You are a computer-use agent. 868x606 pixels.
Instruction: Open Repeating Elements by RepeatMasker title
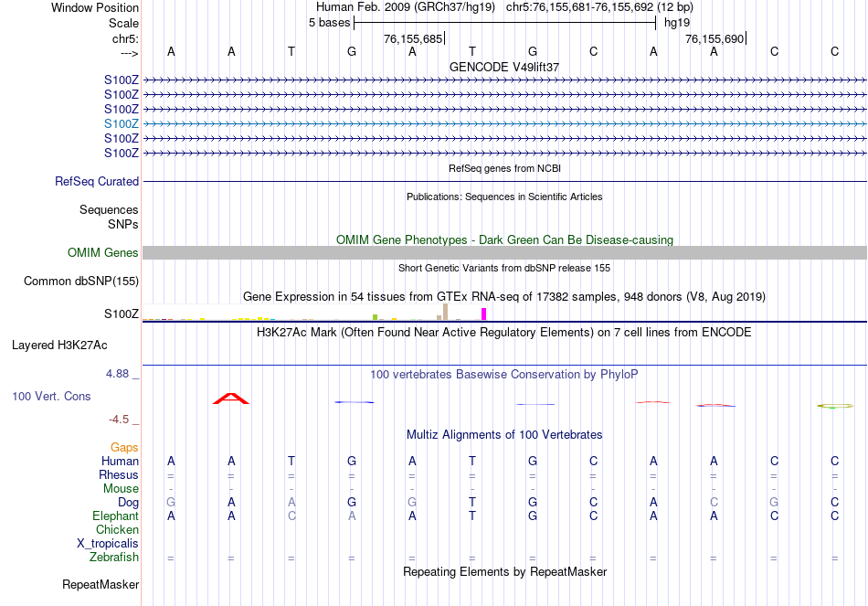coord(504,571)
